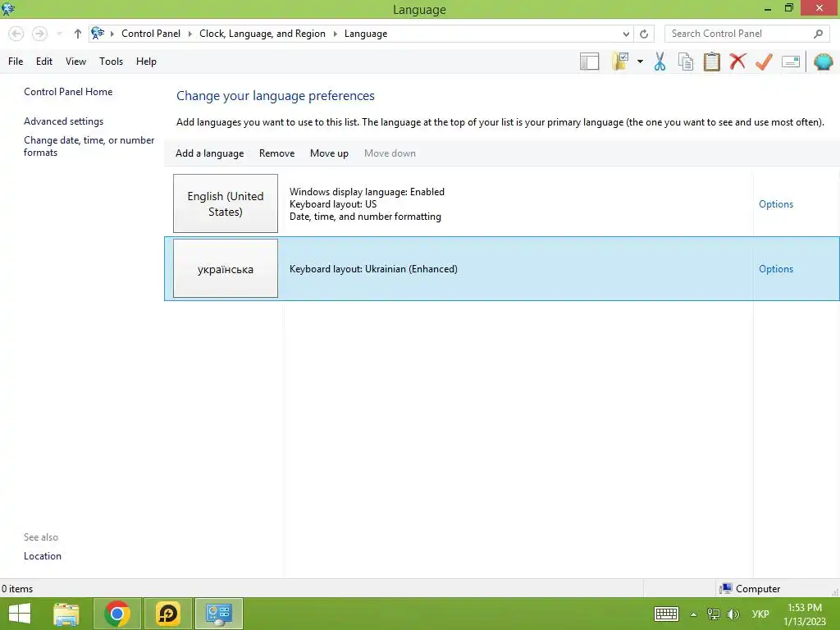Click 'Keyboard layout: Ukrainian (Enhanced)' text
Screen dimensions: 840x630
coord(373,269)
